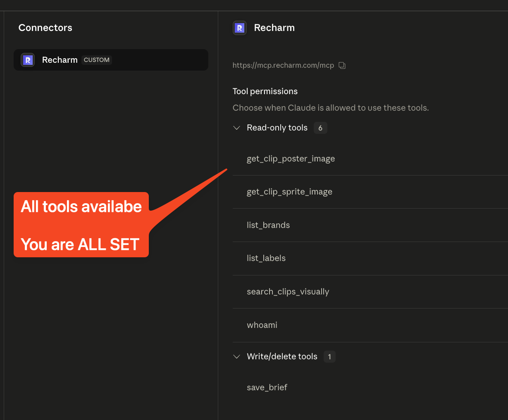Open the get_clip_poster_image tool row
Screen dimensions: 508x420
click(370, 159)
